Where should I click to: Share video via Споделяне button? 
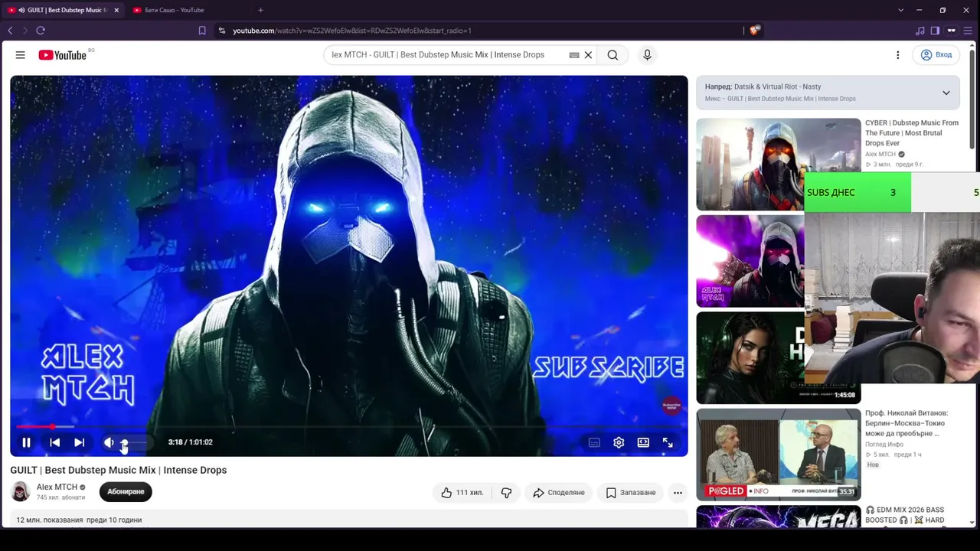[558, 493]
